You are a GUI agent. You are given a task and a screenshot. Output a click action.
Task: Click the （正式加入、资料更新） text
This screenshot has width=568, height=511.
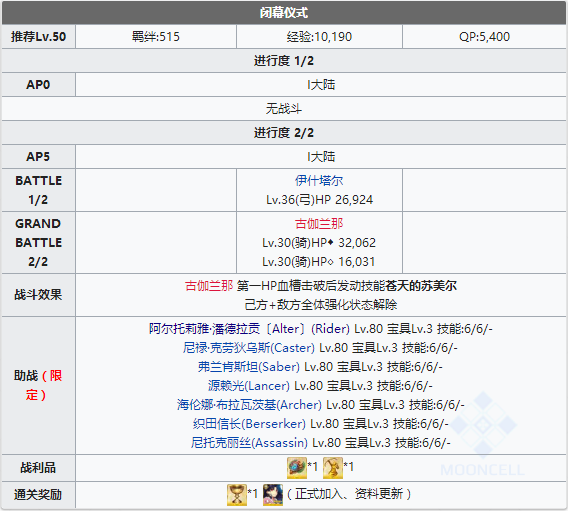click(348, 494)
